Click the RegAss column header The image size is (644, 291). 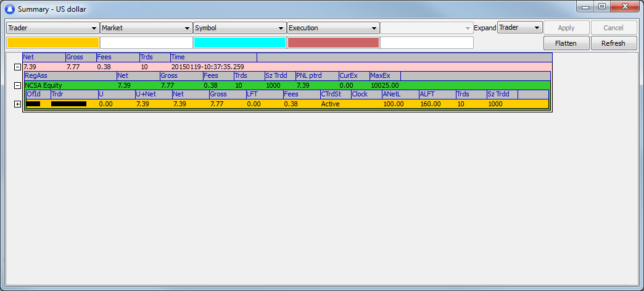tap(69, 76)
